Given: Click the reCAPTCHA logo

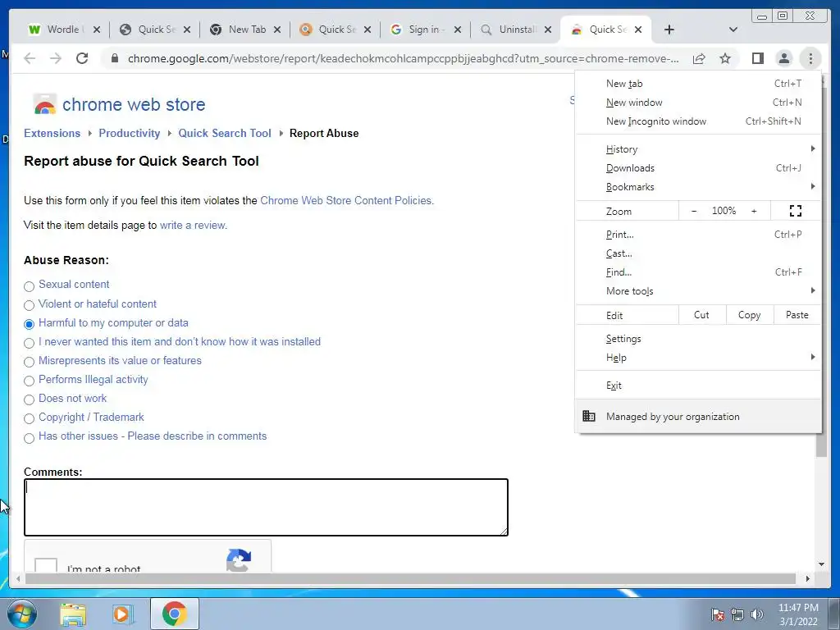Looking at the screenshot, I should point(239,559).
